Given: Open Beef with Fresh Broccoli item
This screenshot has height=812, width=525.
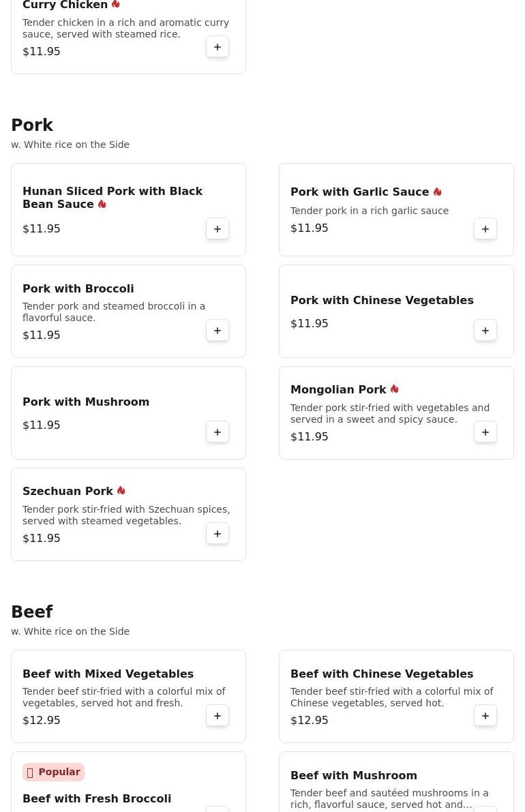Looking at the screenshot, I should [97, 798].
